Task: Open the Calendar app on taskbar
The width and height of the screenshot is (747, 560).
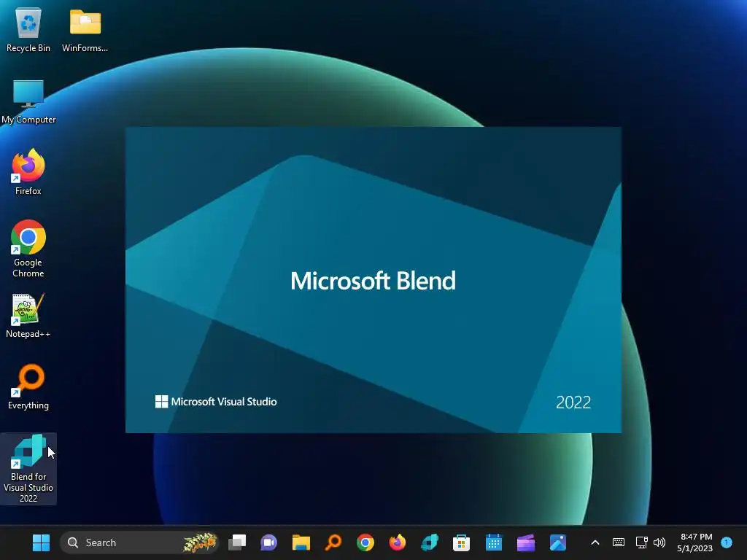Action: point(494,542)
